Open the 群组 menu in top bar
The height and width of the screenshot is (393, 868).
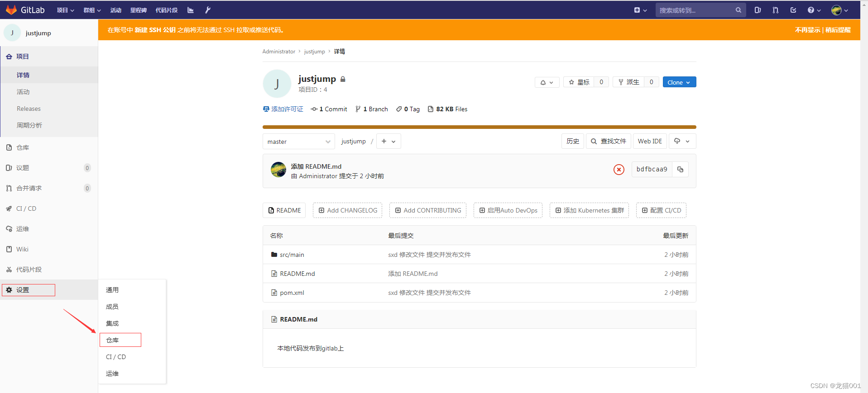(92, 10)
